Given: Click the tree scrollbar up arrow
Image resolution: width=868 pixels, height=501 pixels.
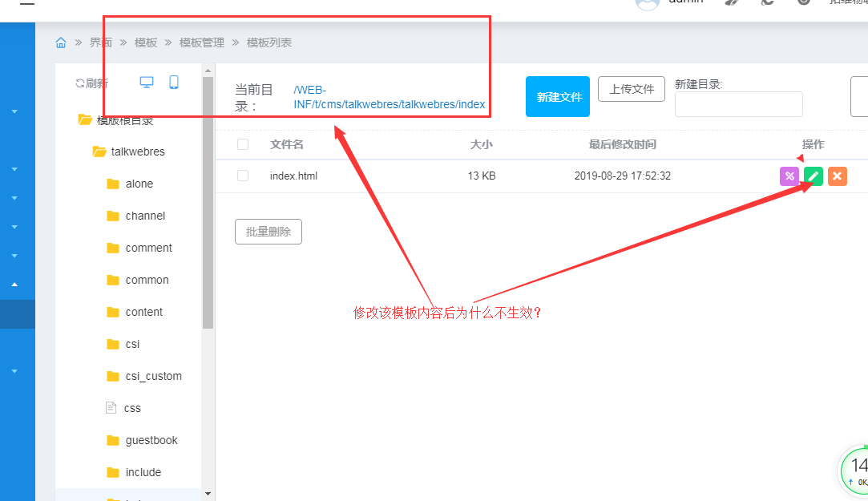Looking at the screenshot, I should coord(208,71).
